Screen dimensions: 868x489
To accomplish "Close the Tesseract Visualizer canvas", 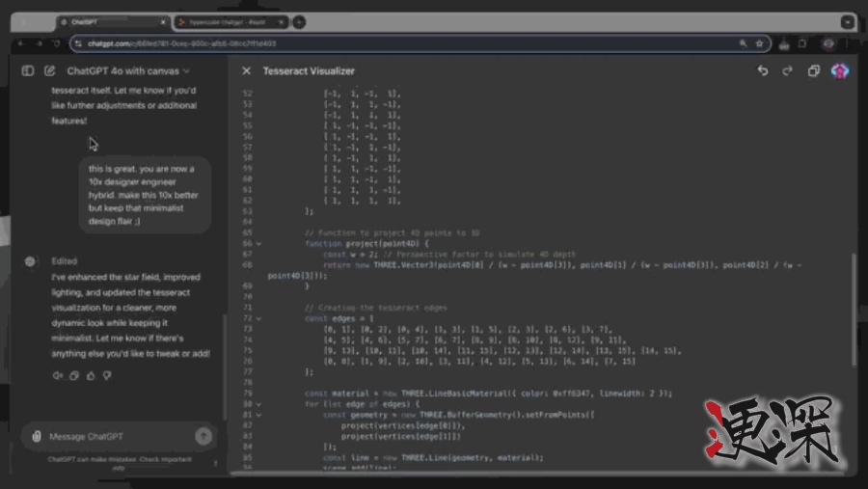I will click(246, 70).
